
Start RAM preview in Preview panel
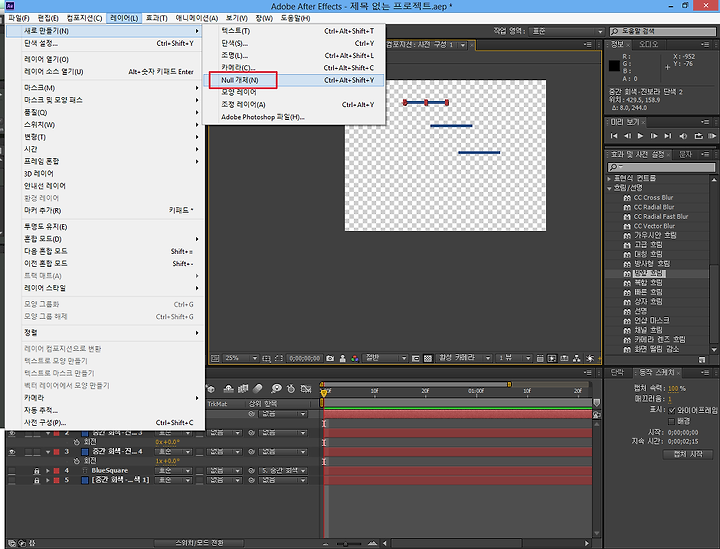click(x=712, y=136)
